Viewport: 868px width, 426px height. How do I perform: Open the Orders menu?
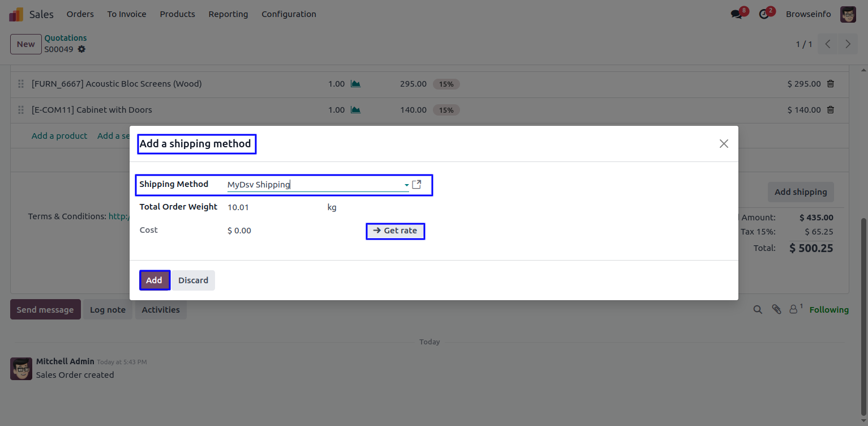[x=80, y=14]
